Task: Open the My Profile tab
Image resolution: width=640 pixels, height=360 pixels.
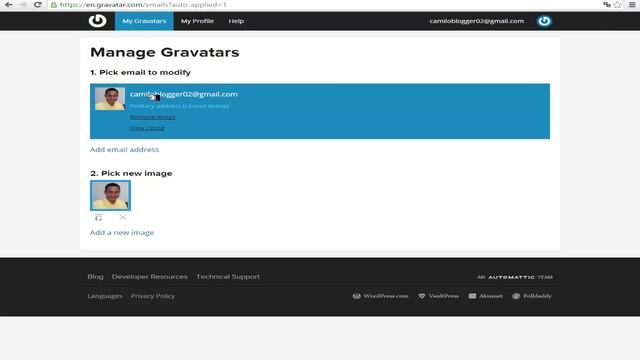Action: tap(197, 21)
